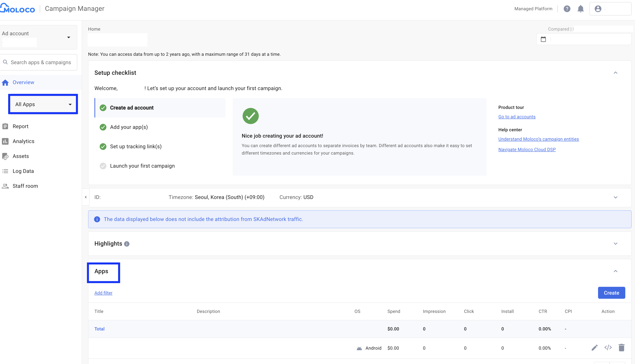Open notifications bell icon

tap(580, 9)
